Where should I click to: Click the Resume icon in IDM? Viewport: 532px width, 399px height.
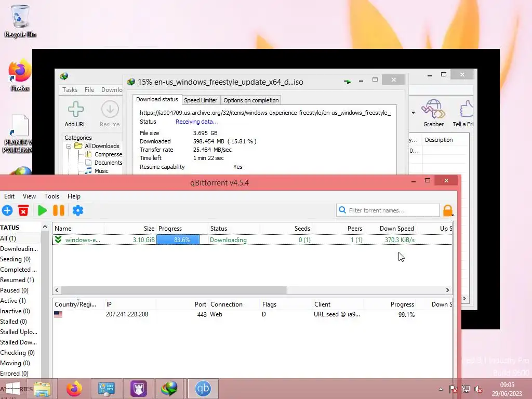[x=110, y=109]
